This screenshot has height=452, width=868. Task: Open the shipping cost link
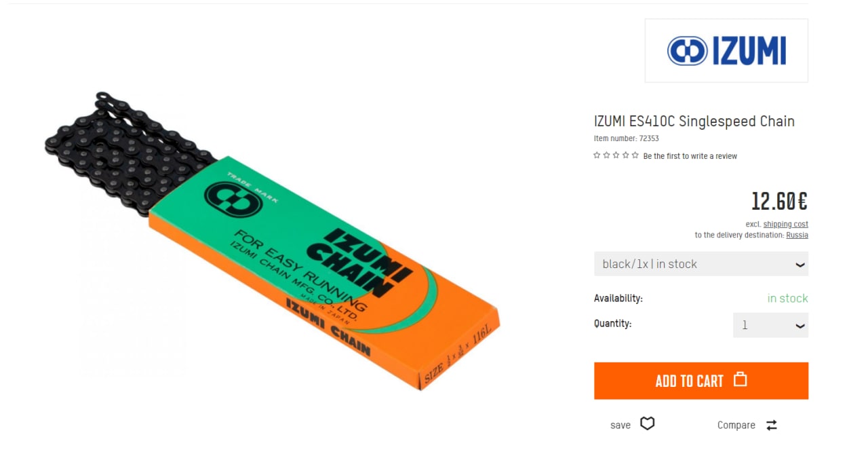(x=785, y=224)
